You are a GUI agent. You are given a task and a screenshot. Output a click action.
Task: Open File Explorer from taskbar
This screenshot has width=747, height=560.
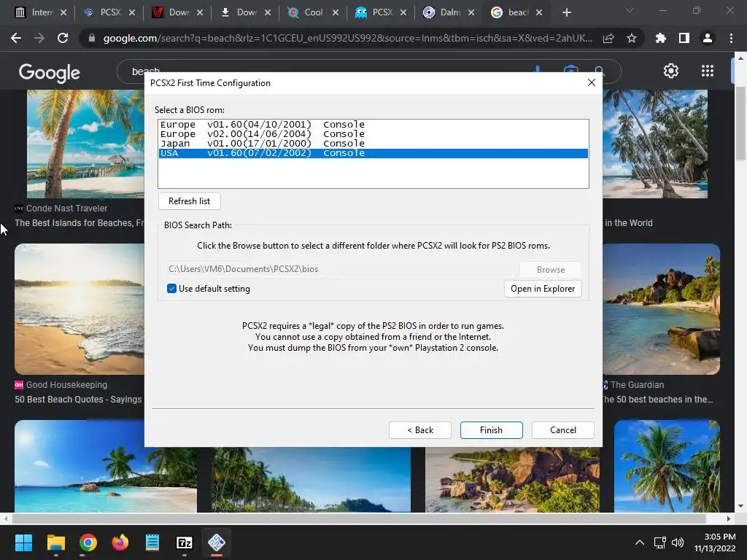point(55,542)
